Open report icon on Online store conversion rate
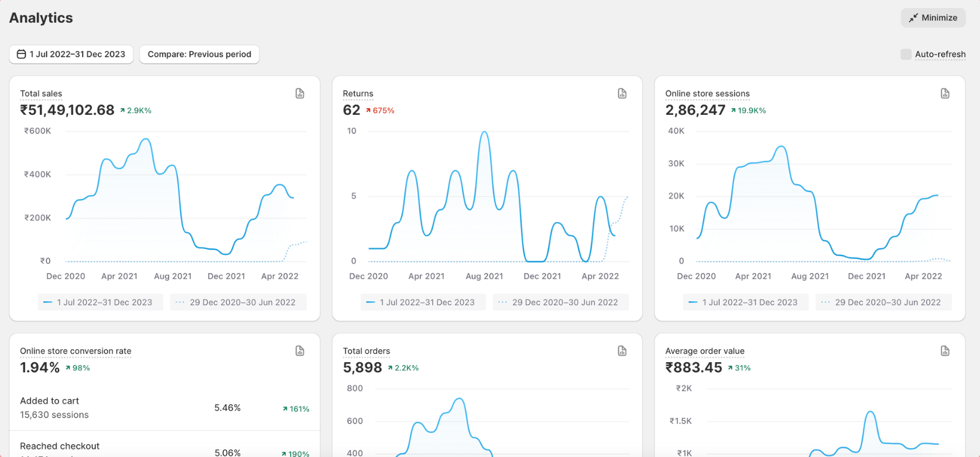980x457 pixels. click(300, 351)
